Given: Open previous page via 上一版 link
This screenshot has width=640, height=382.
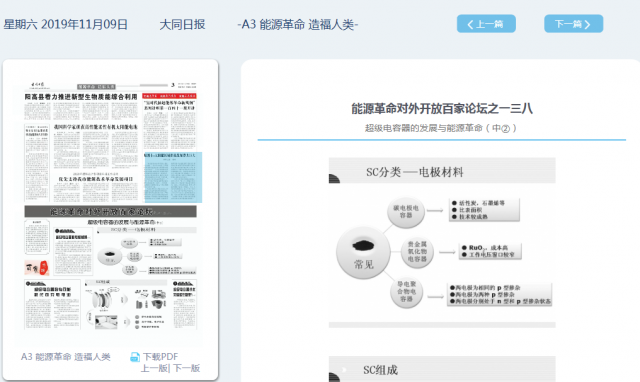Looking at the screenshot, I should 154,368.
